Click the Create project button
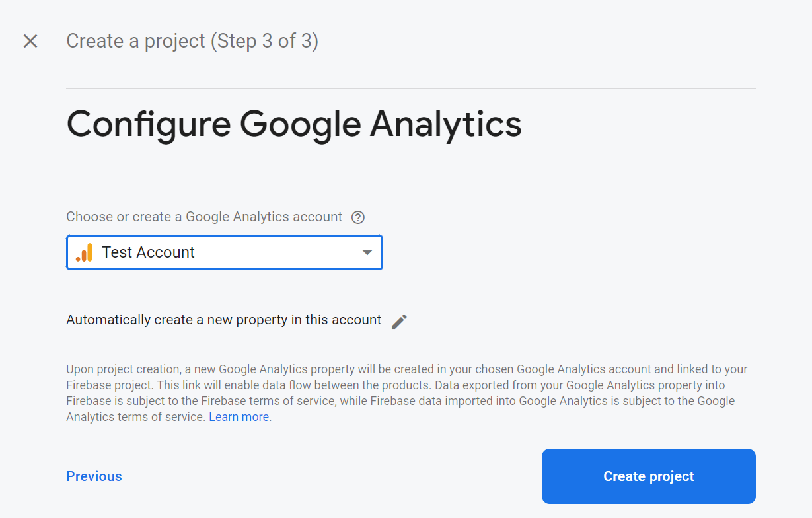The image size is (812, 518). click(x=649, y=476)
